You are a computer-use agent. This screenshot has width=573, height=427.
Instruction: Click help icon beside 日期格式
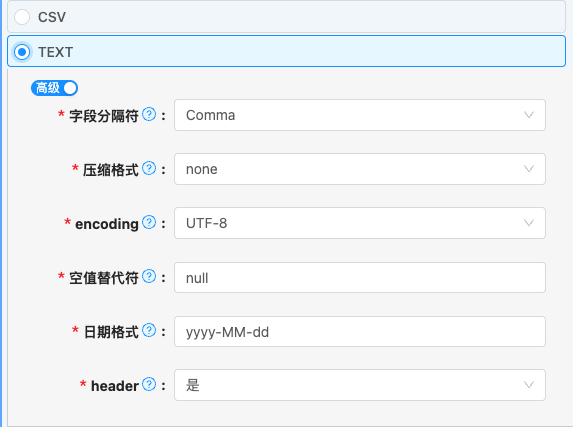(x=149, y=330)
